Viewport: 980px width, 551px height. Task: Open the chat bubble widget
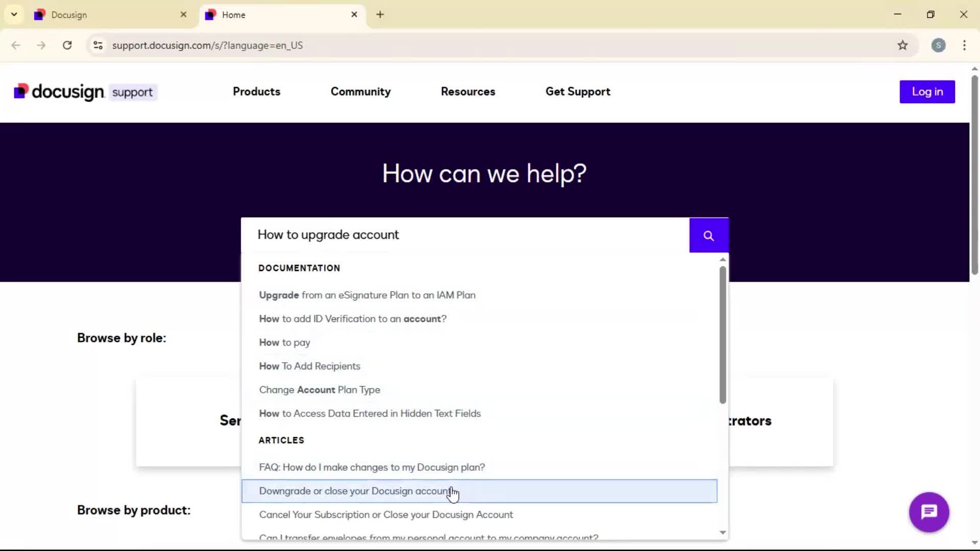point(929,512)
